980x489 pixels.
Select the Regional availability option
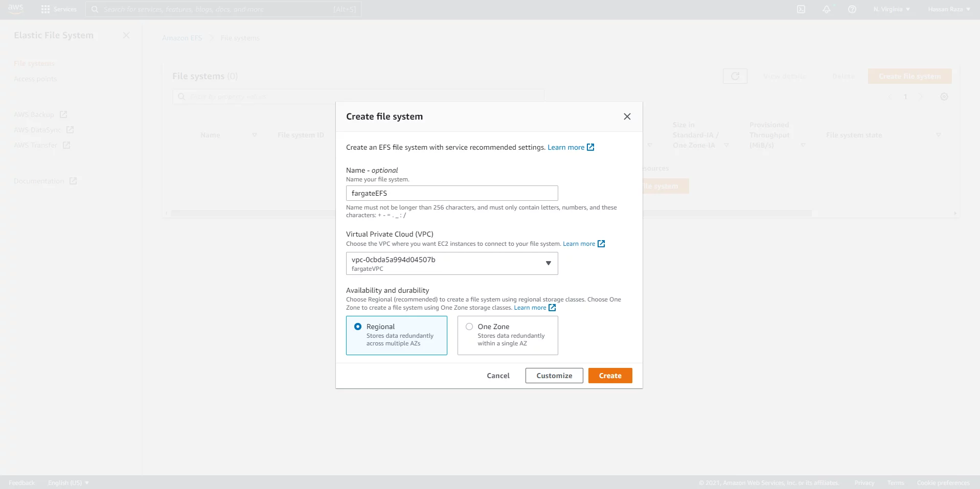(x=397, y=335)
